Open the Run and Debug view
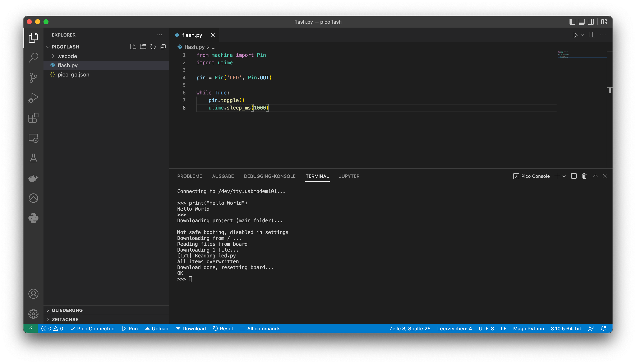The width and height of the screenshot is (636, 364). tap(33, 98)
